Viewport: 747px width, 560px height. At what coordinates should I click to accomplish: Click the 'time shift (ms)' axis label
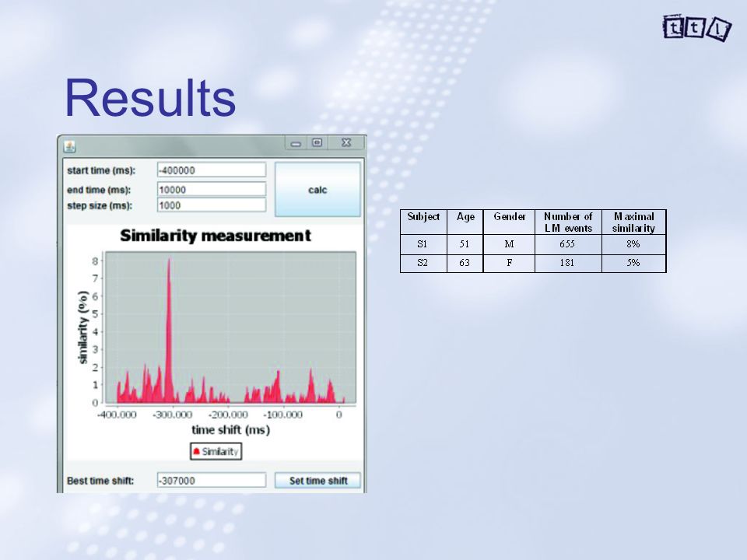click(x=230, y=429)
